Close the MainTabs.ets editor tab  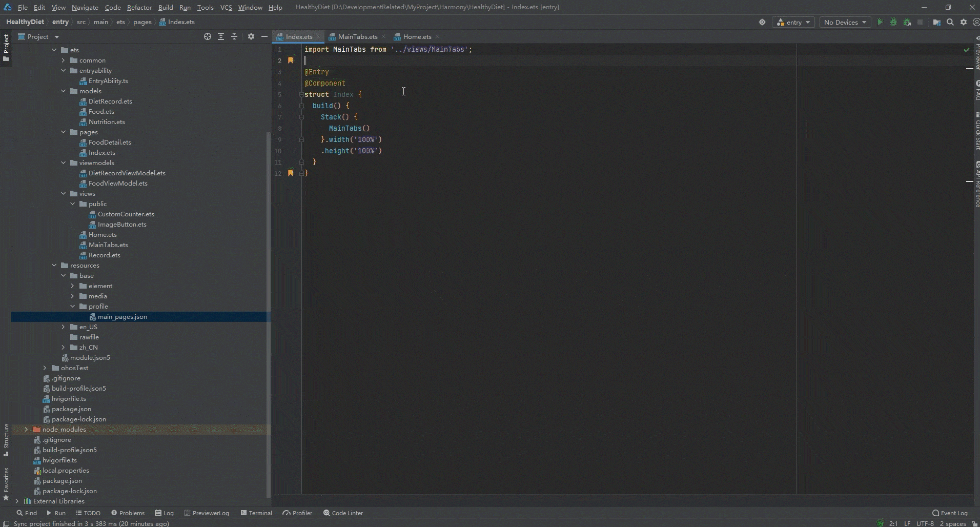tap(383, 37)
